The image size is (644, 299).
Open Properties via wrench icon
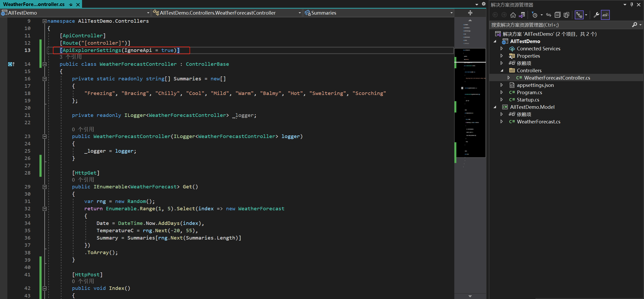click(x=596, y=15)
